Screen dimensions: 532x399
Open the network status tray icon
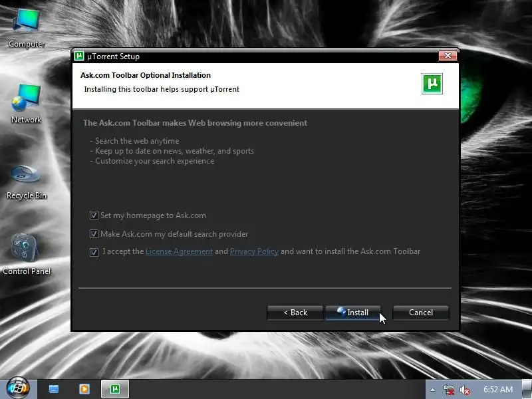pos(448,390)
